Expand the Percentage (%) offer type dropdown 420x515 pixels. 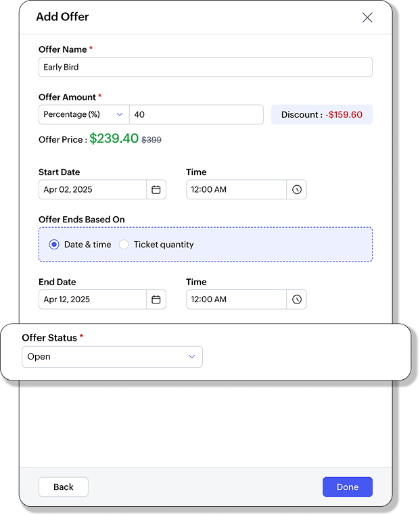pos(84,115)
